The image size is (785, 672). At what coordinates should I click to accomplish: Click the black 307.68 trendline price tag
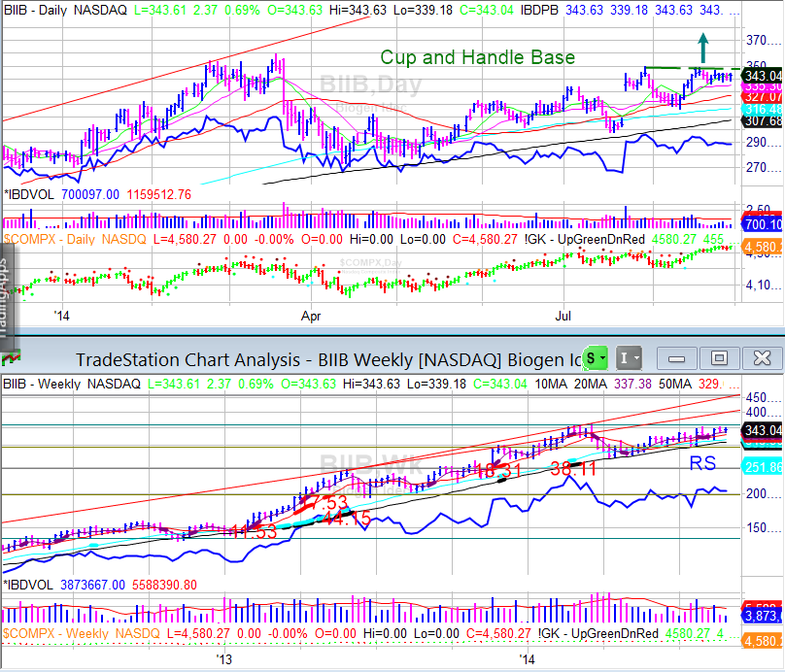point(762,120)
